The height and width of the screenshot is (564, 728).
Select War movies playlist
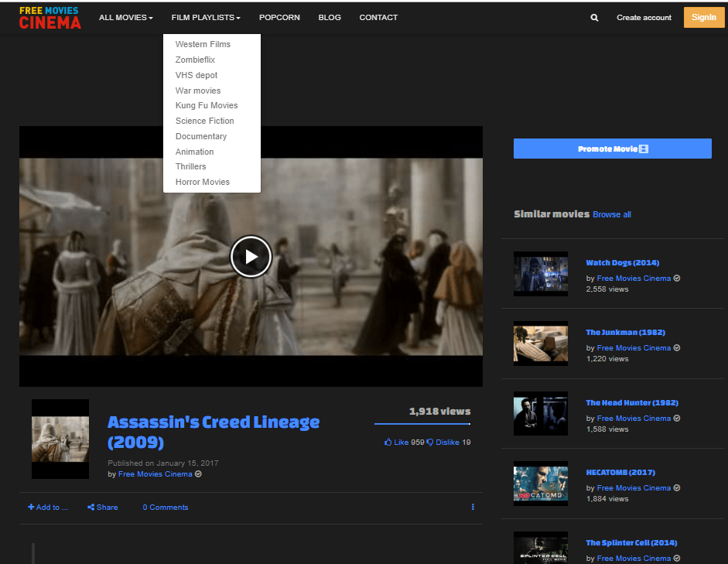[198, 91]
